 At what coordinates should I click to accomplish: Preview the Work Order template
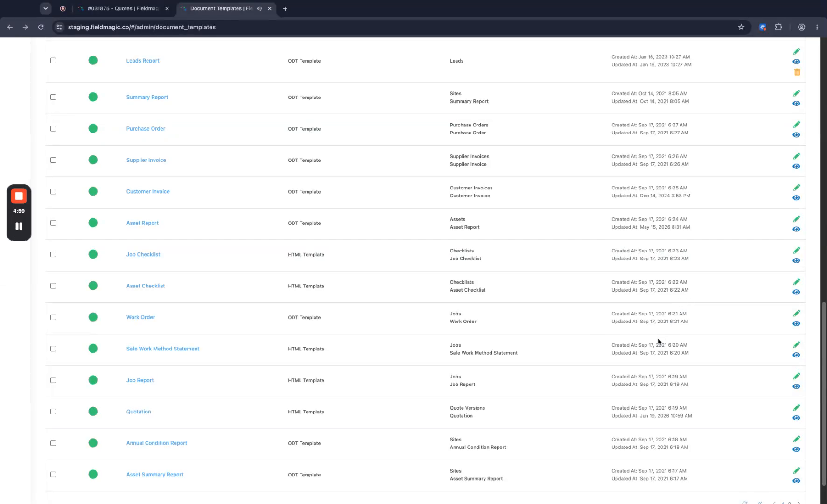[x=796, y=323]
